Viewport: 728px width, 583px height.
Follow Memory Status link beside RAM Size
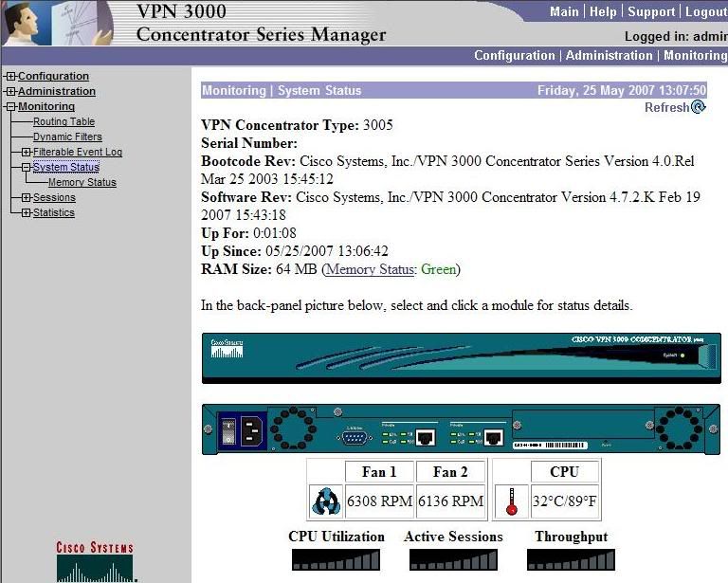pos(370,269)
